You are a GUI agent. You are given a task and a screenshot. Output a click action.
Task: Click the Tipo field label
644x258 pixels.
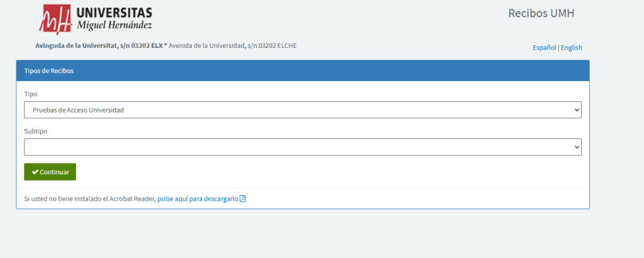click(30, 94)
